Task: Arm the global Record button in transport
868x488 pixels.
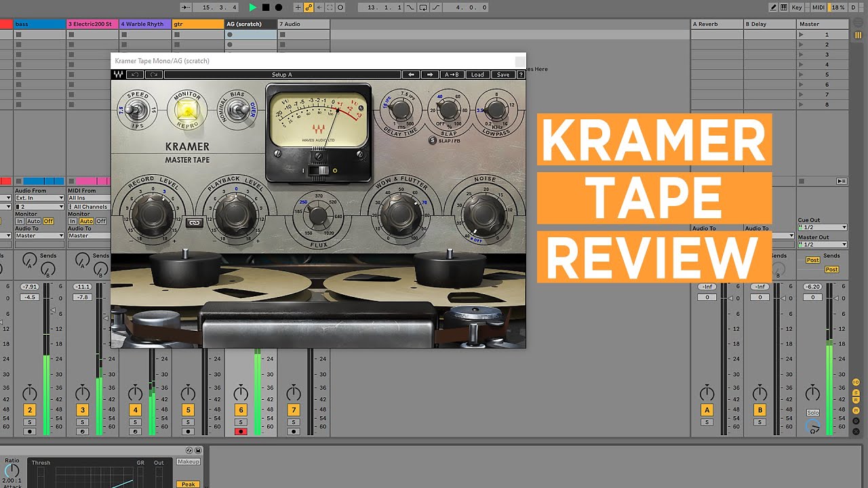Action: pos(278,7)
